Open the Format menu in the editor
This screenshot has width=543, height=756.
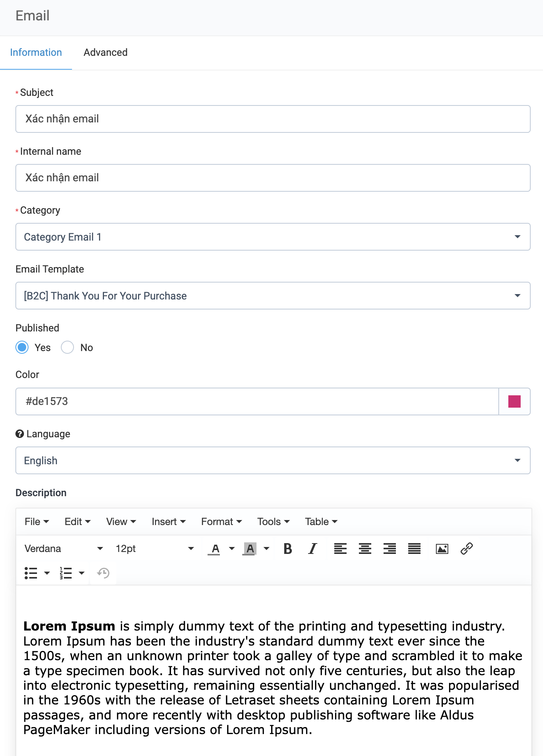coord(221,522)
